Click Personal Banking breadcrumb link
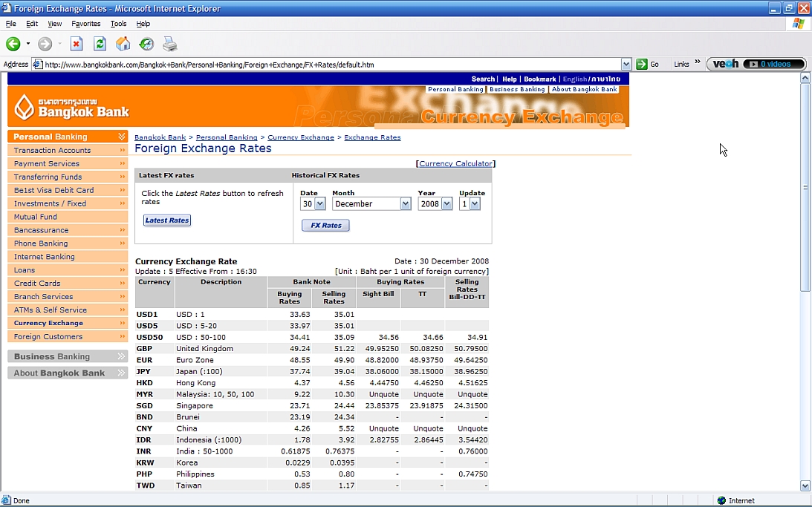This screenshot has width=812, height=507. [227, 137]
